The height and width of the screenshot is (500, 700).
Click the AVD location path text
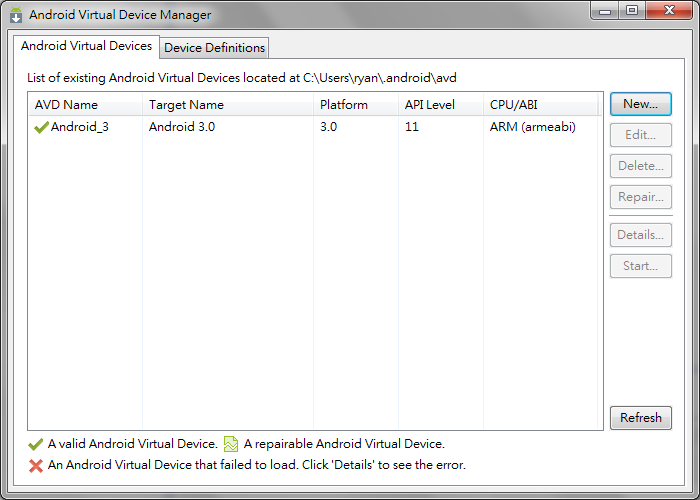point(380,78)
